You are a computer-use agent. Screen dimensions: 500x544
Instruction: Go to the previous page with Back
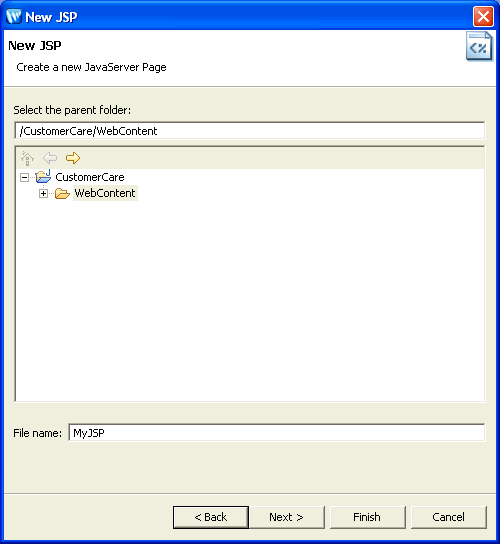[211, 517]
